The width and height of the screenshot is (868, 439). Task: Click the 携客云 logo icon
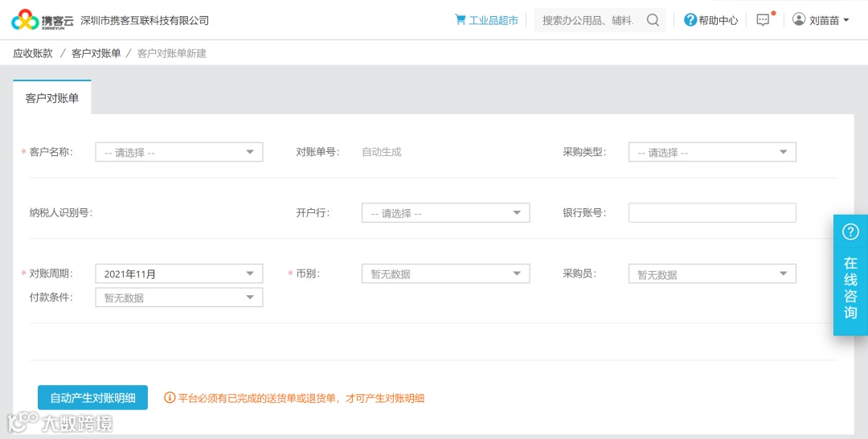point(25,20)
